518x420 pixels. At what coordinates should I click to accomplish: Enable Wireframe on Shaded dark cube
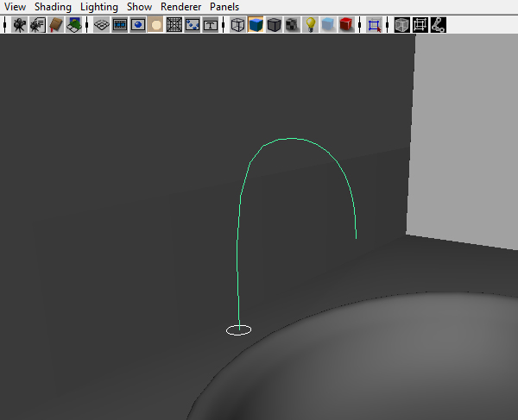[x=274, y=25]
